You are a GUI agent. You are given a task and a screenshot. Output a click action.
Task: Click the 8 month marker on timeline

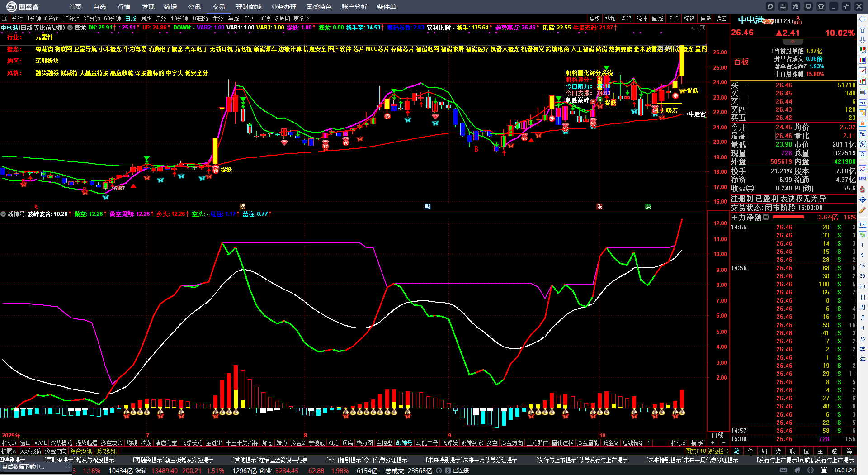[306, 435]
